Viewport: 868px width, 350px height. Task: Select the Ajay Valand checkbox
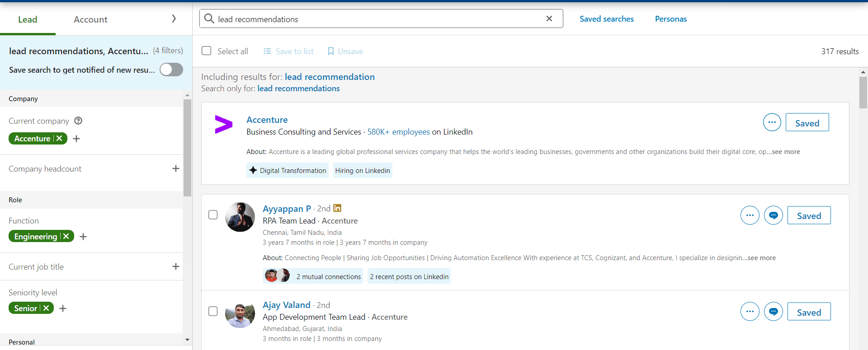(x=213, y=311)
